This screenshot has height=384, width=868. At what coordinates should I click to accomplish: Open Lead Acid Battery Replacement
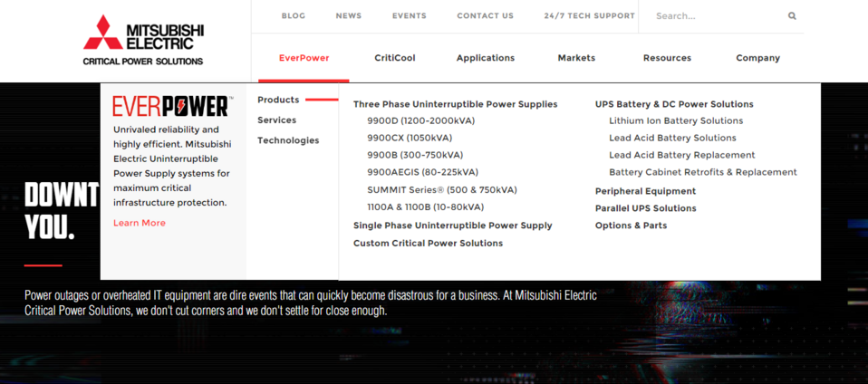point(682,155)
